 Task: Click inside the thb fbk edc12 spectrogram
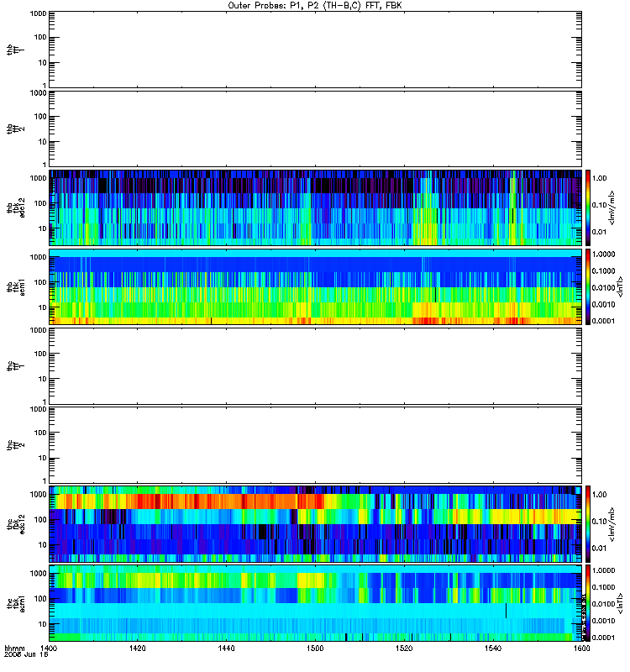coord(316,207)
